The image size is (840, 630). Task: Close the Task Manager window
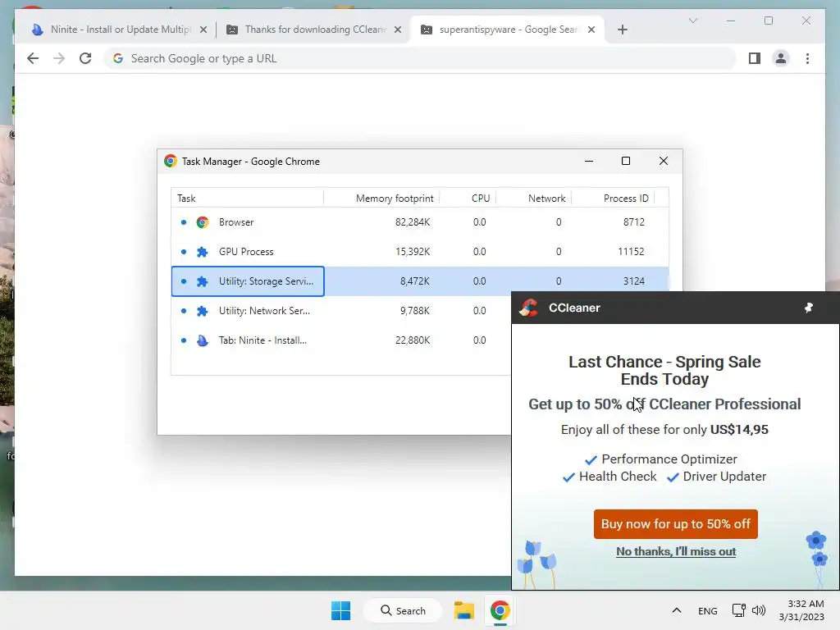[663, 162]
